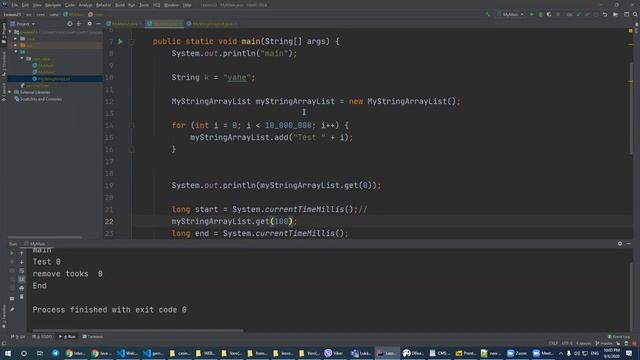The image size is (640, 360).
Task: Open Search Everywhere with the magnifier icon
Action: pos(635,14)
